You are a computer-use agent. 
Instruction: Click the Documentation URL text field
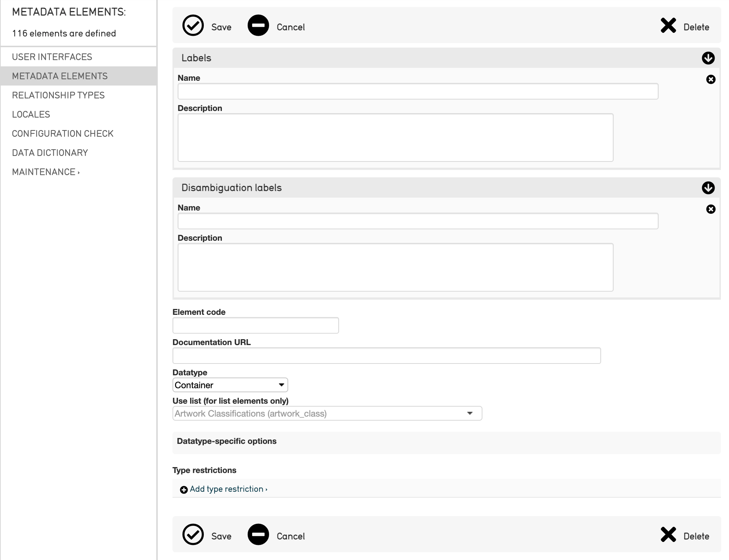point(386,355)
